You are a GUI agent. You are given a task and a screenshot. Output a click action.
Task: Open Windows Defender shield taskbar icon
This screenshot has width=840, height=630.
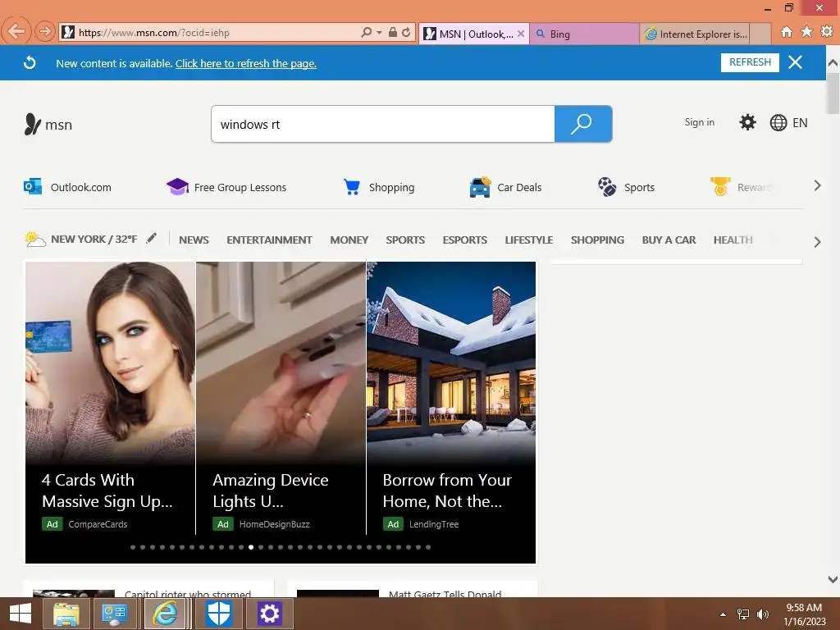coord(218,614)
